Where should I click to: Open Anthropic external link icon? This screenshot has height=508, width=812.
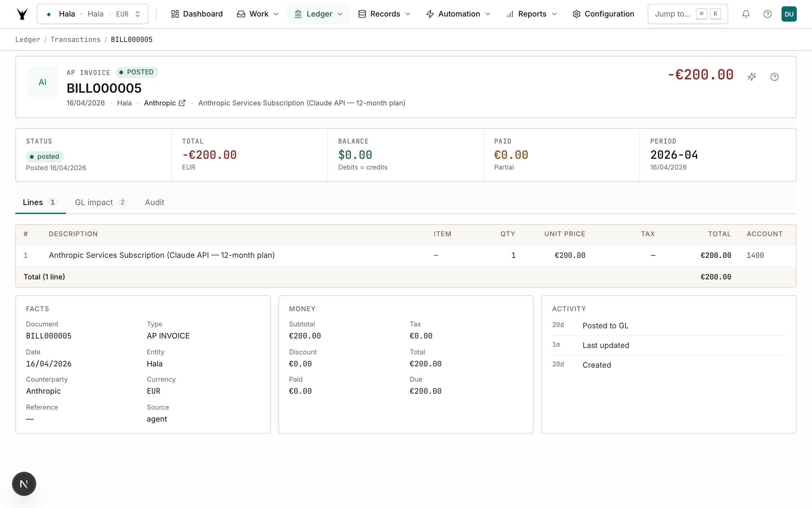point(182,103)
